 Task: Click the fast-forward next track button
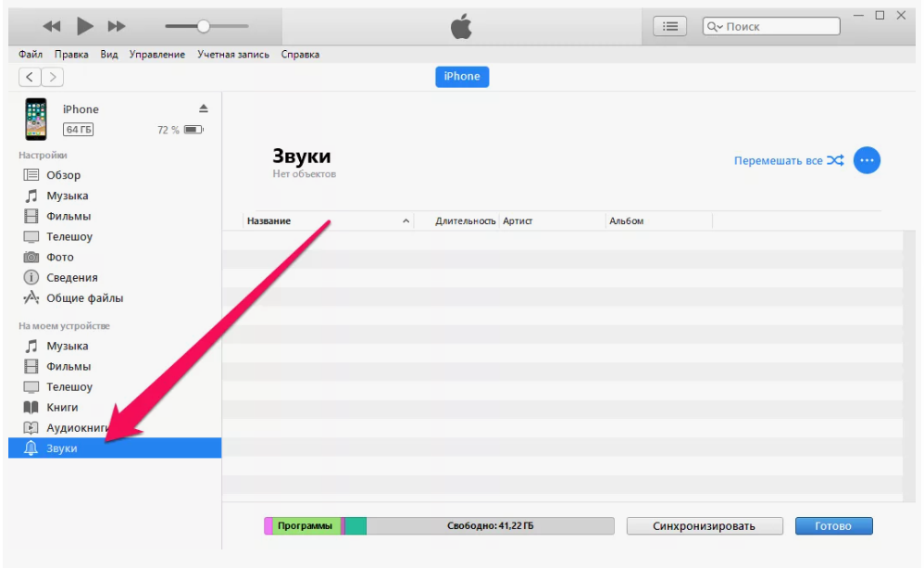click(x=117, y=26)
